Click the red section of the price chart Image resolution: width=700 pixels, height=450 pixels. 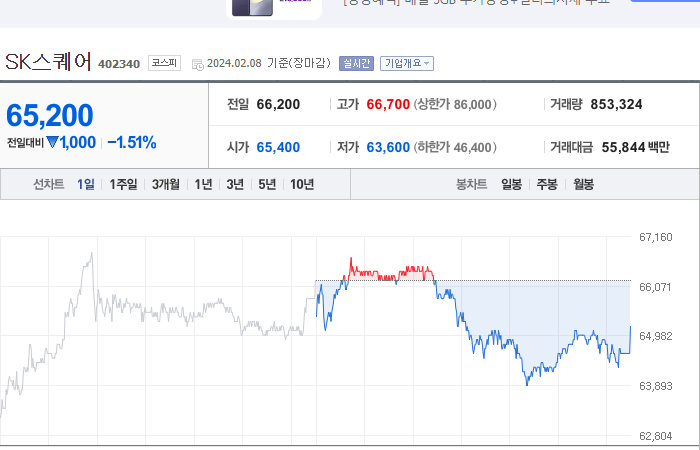388,274
